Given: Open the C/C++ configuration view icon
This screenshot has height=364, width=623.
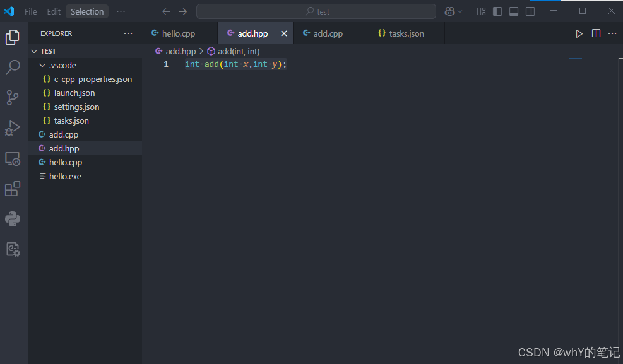Looking at the screenshot, I should click(13, 250).
